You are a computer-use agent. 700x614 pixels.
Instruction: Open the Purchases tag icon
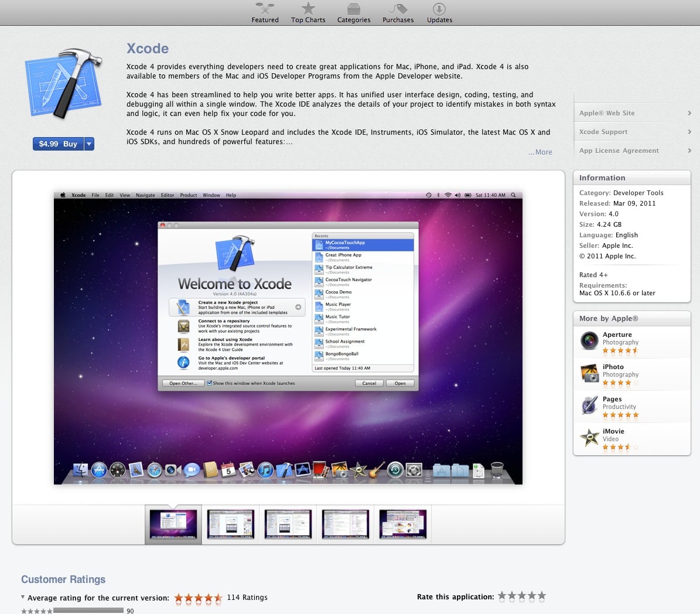(x=398, y=9)
